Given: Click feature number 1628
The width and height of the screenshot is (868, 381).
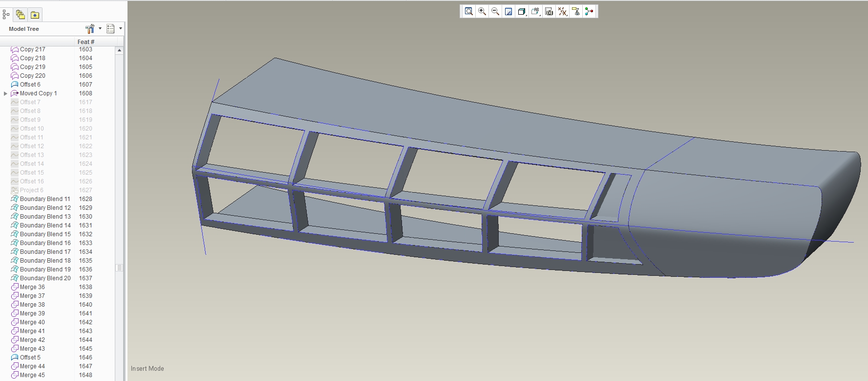Looking at the screenshot, I should click(x=85, y=199).
